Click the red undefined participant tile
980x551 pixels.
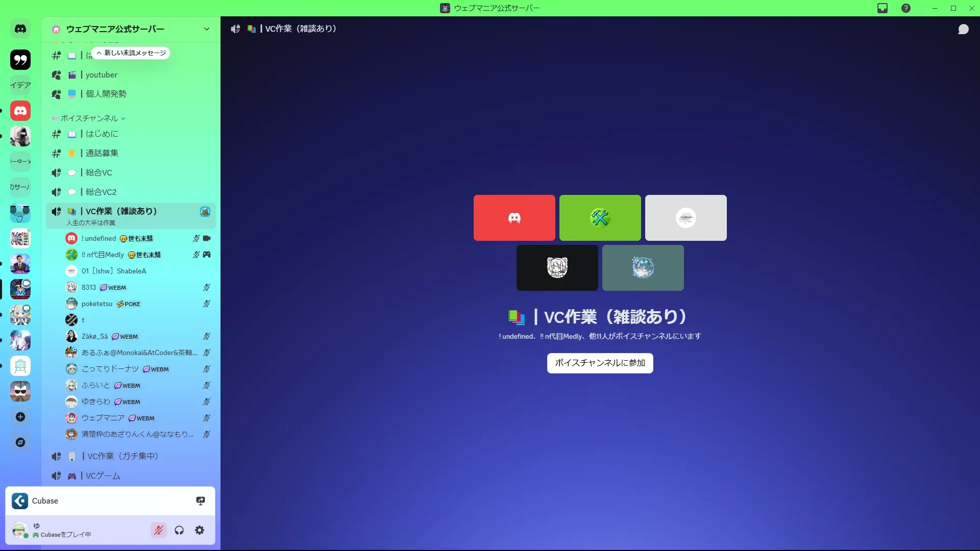(514, 218)
